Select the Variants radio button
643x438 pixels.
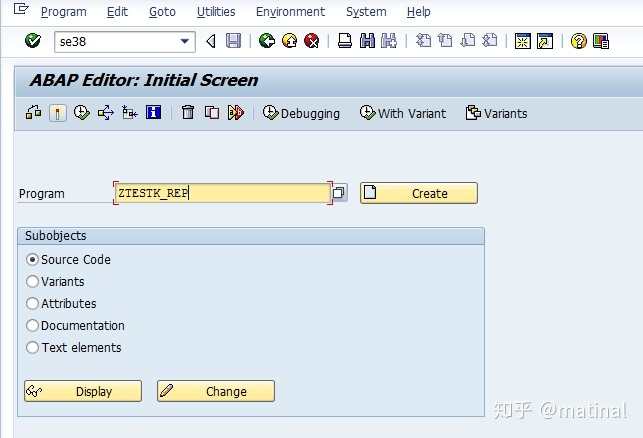click(x=32, y=282)
